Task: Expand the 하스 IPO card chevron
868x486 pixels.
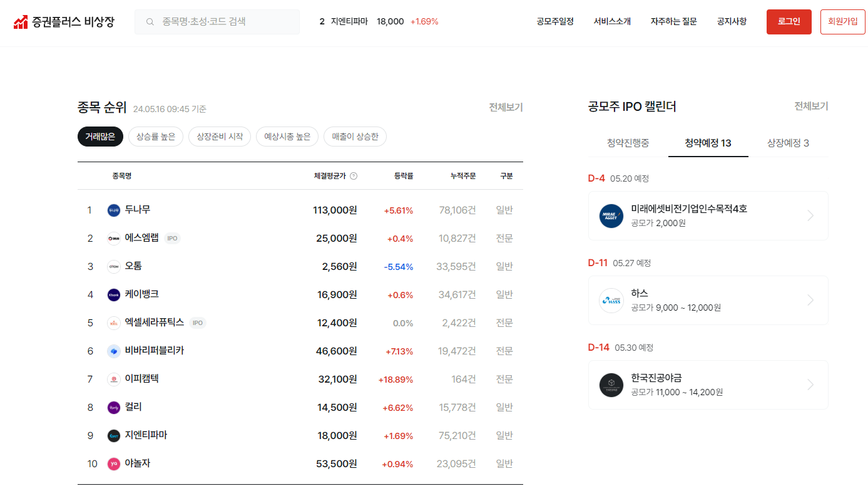Action: (810, 300)
